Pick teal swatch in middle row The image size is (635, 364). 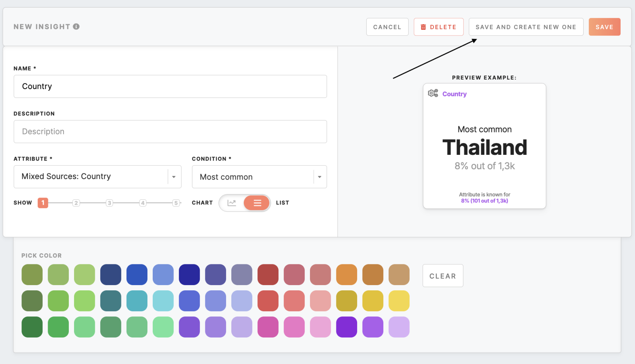[111, 301]
